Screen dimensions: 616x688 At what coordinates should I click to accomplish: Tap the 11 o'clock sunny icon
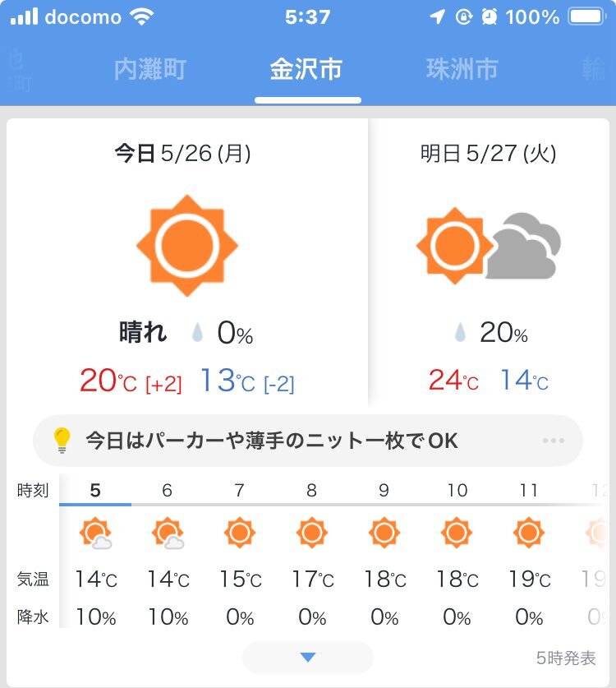point(529,533)
